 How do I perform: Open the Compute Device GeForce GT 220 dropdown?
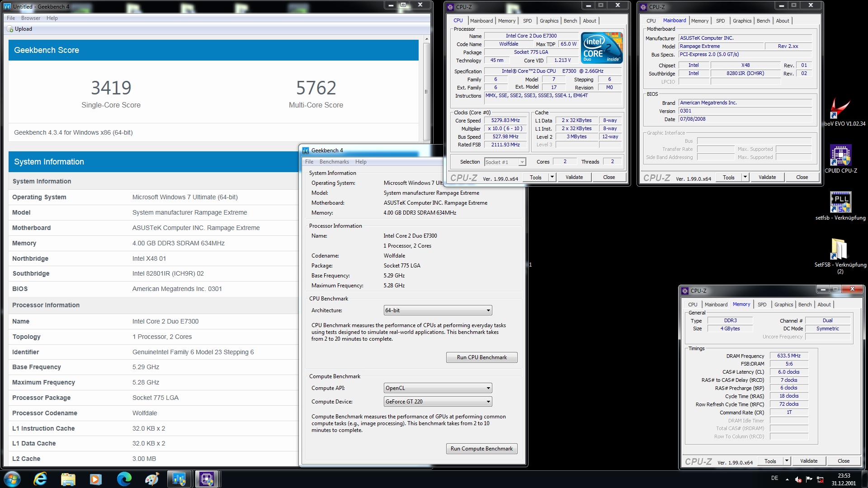[438, 402]
